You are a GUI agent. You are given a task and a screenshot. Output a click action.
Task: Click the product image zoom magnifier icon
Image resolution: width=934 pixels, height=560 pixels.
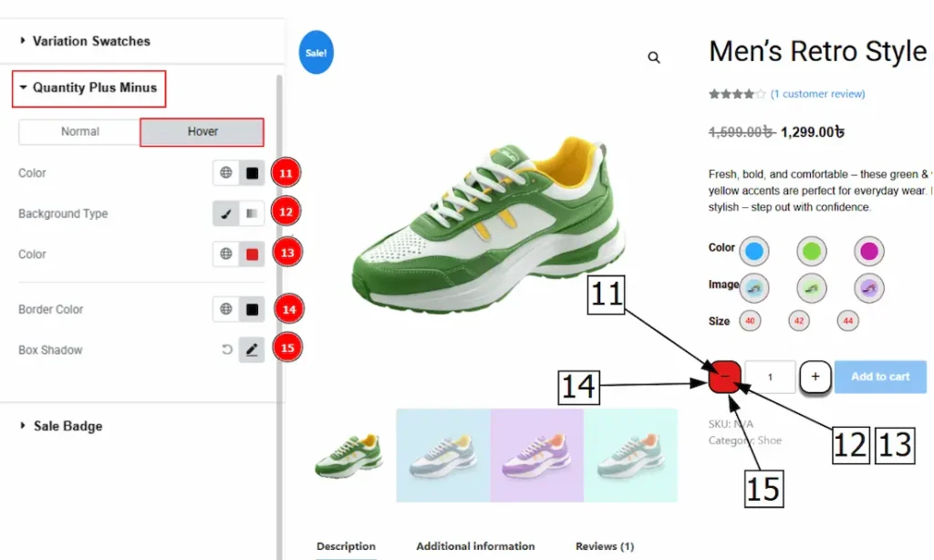654,57
